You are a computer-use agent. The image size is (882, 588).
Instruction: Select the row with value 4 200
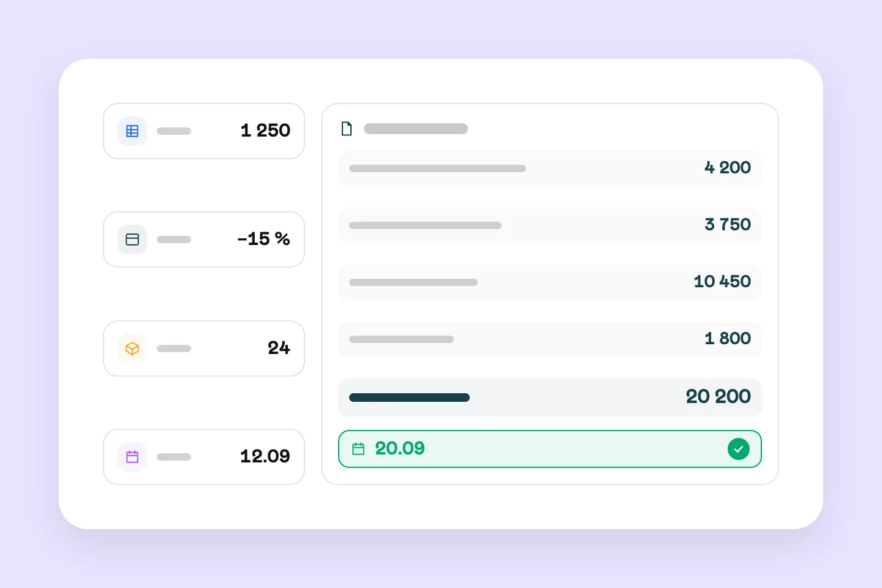point(550,168)
